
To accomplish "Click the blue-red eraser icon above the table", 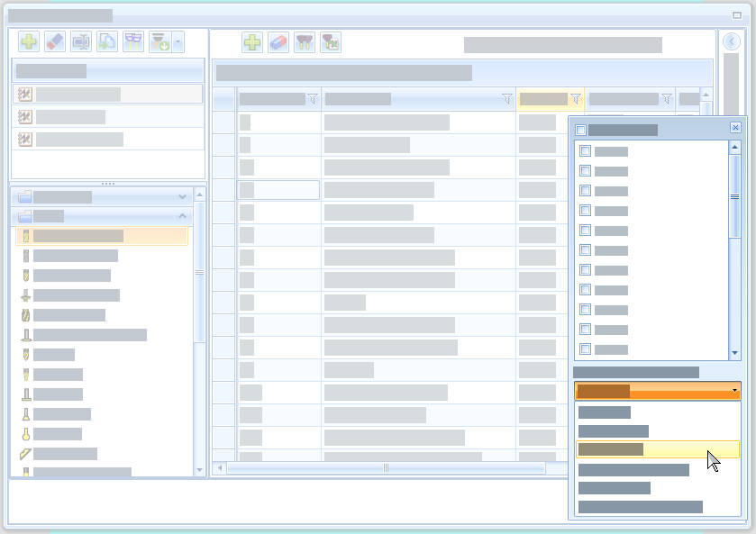I will click(x=278, y=42).
